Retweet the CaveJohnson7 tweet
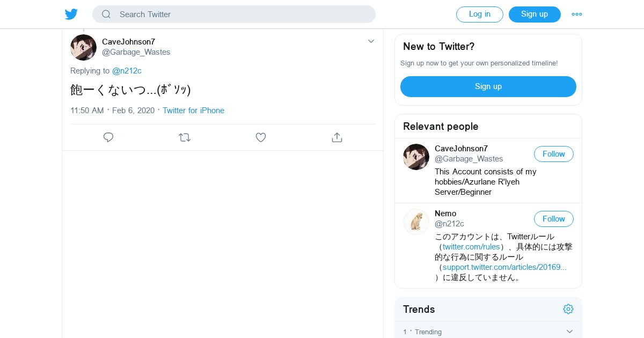Image resolution: width=644 pixels, height=338 pixels. (185, 137)
